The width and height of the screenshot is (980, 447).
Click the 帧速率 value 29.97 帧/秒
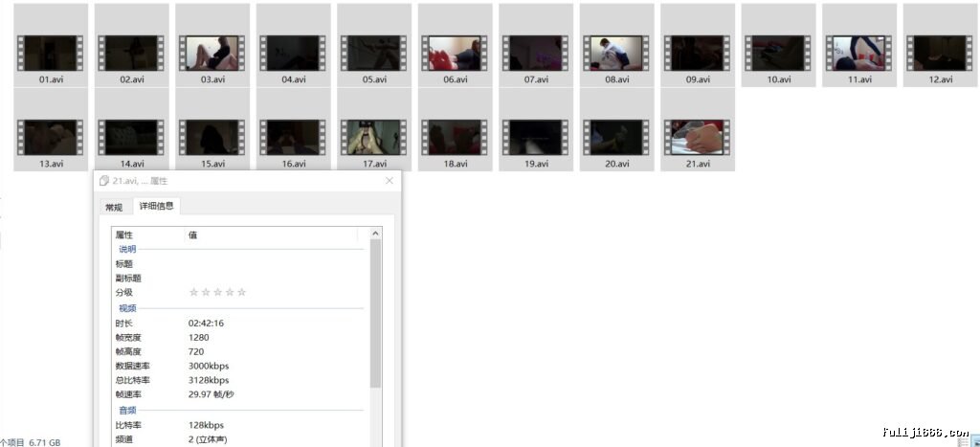click(x=212, y=394)
